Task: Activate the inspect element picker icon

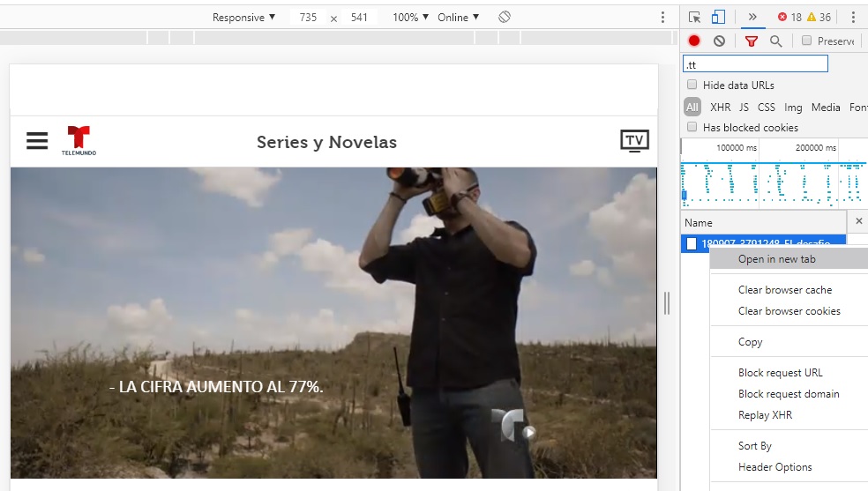Action: 694,17
